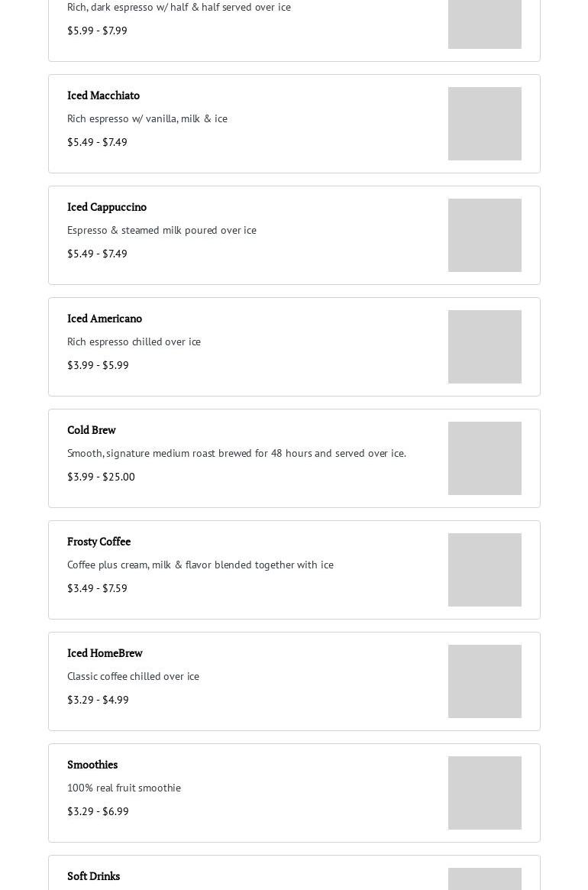Click the Frosty Coffee title
Viewport: 588px width, 890px height.
pos(99,542)
